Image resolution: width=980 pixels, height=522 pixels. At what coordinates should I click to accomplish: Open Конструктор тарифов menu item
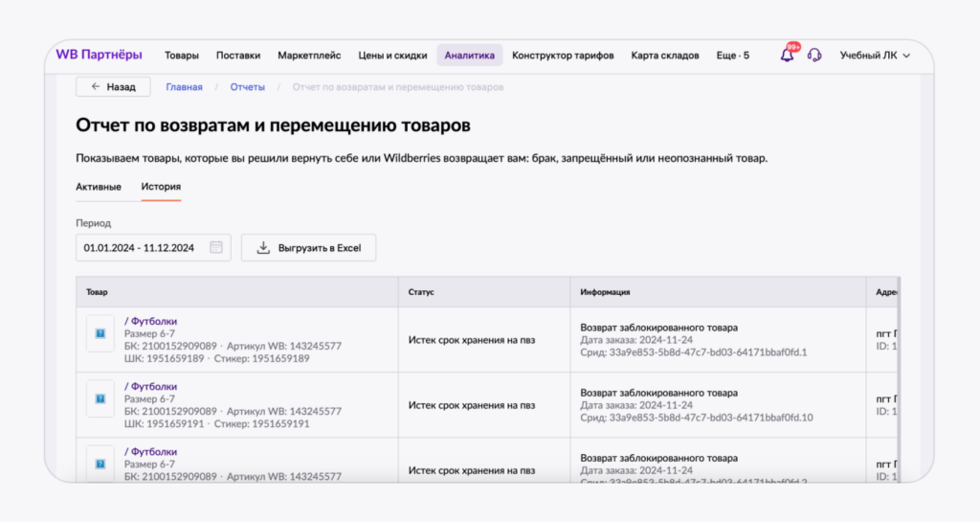[563, 55]
